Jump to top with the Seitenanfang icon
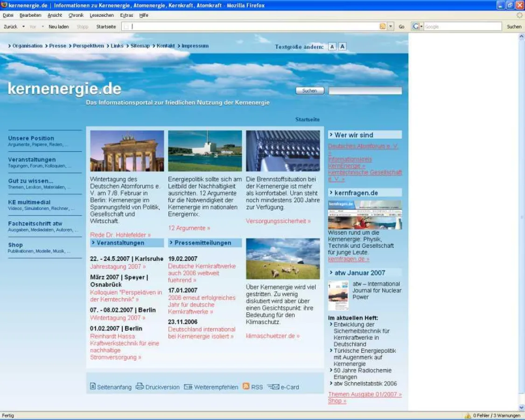 (92, 386)
